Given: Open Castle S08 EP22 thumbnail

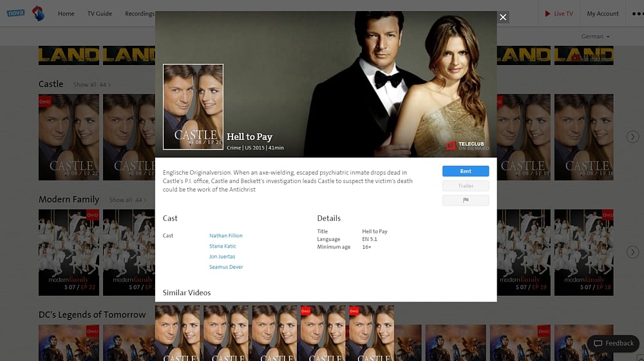Looking at the screenshot, I should click(x=69, y=137).
